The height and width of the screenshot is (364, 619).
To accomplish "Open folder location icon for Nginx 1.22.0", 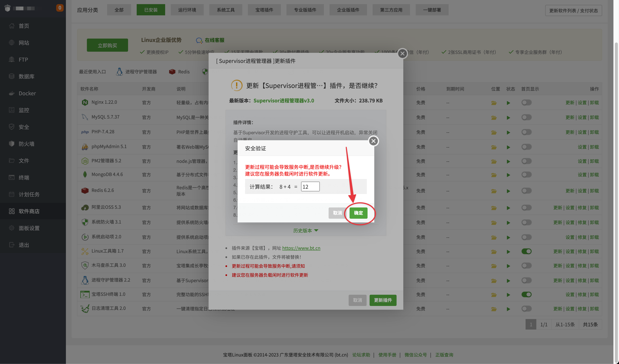I will point(494,103).
